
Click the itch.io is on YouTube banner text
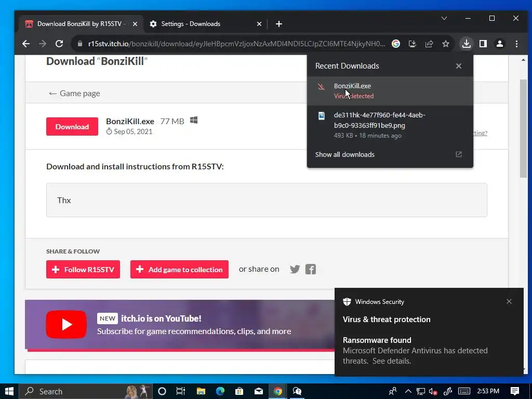tap(161, 318)
